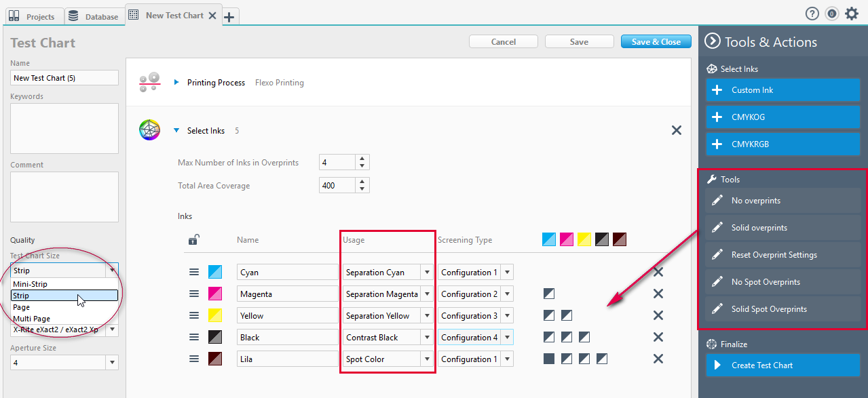The image size is (868, 398).
Task: Remove the Yellow ink row
Action: click(658, 315)
